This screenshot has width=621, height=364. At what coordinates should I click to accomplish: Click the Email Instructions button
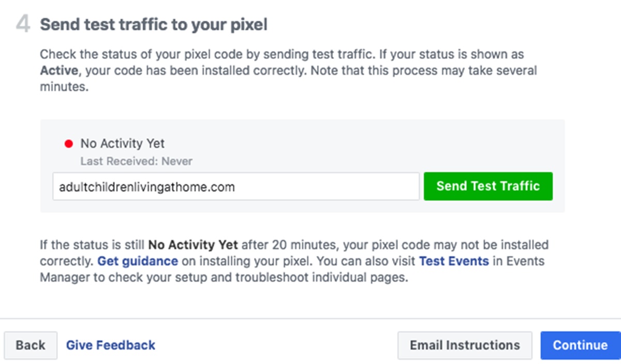(464, 345)
